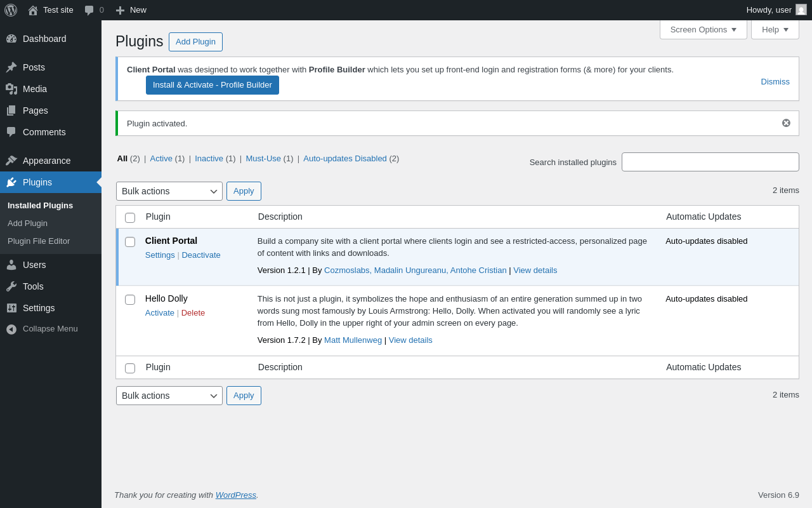
Task: Show All plugins filter
Action: 122,159
